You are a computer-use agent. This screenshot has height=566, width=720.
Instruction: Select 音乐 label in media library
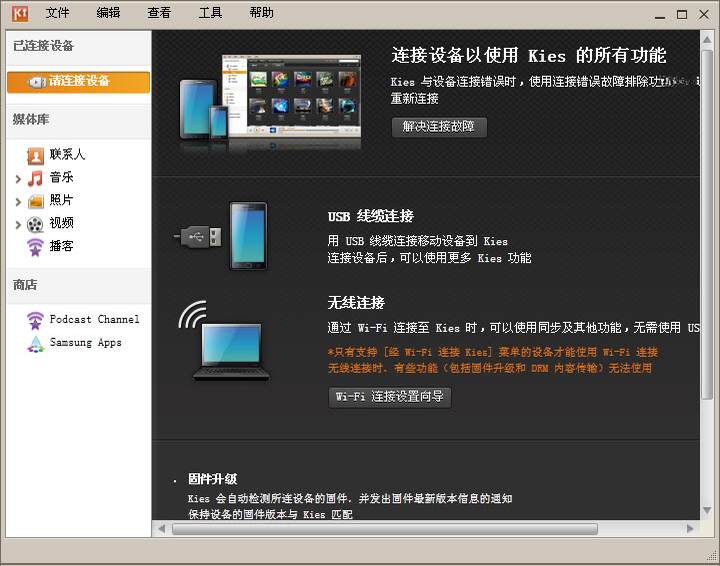click(x=62, y=177)
